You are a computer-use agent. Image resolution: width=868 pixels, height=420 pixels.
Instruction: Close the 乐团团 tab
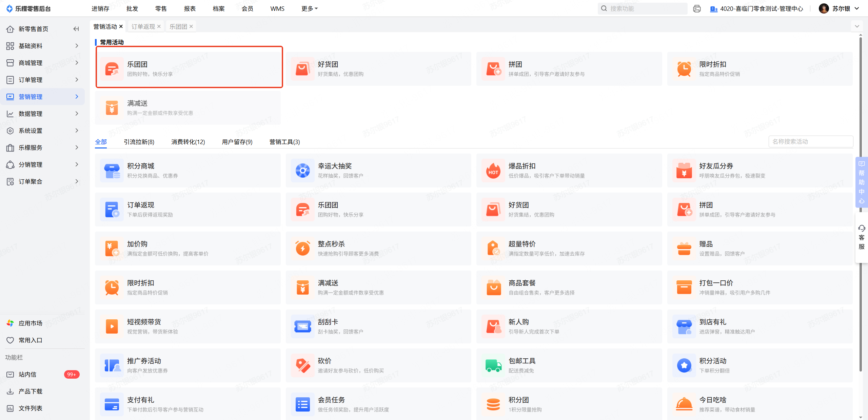[191, 26]
